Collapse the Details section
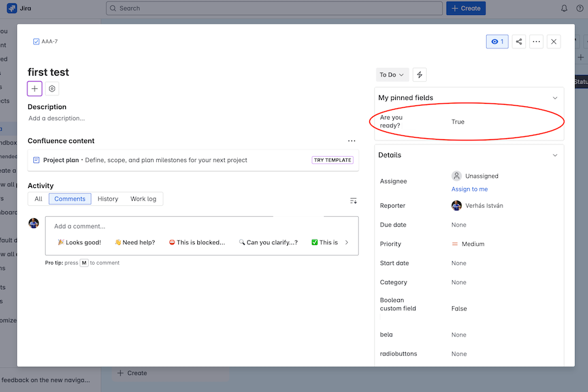This screenshot has width=588, height=392. click(x=555, y=155)
